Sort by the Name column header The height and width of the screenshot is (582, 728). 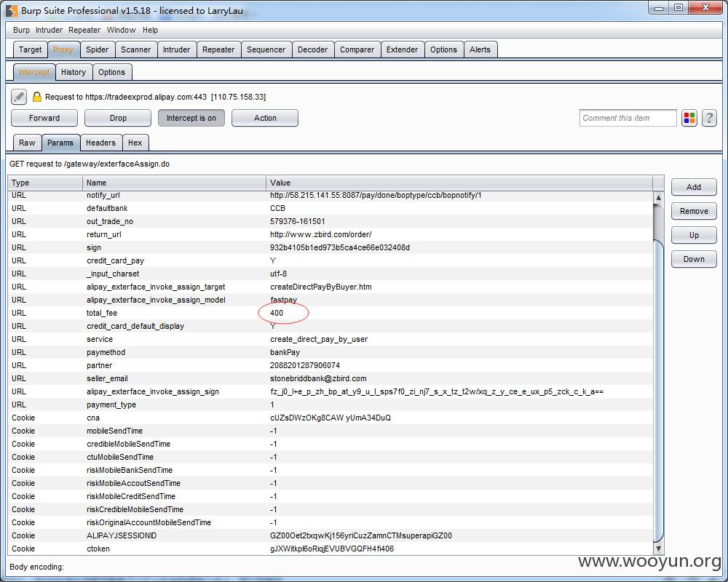pos(174,183)
